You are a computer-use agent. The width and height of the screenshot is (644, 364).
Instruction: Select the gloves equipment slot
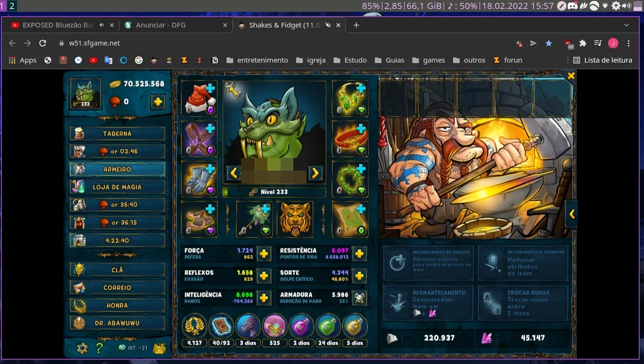click(199, 179)
